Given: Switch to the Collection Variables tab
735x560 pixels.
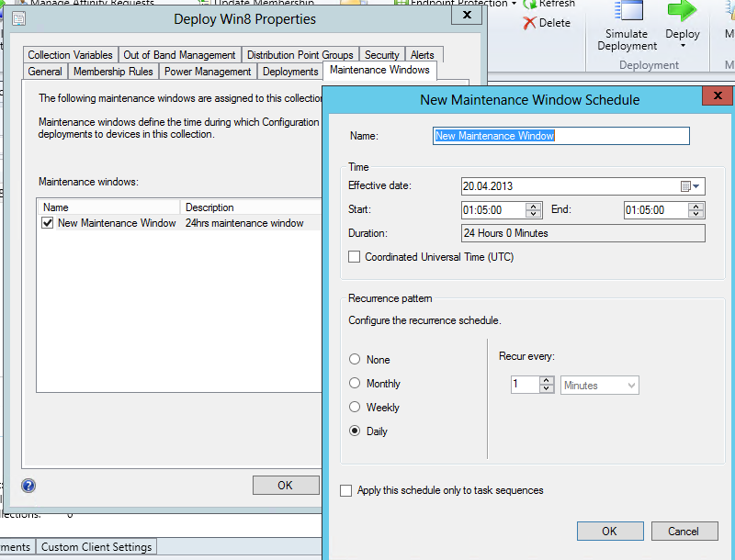Looking at the screenshot, I should click(x=70, y=55).
